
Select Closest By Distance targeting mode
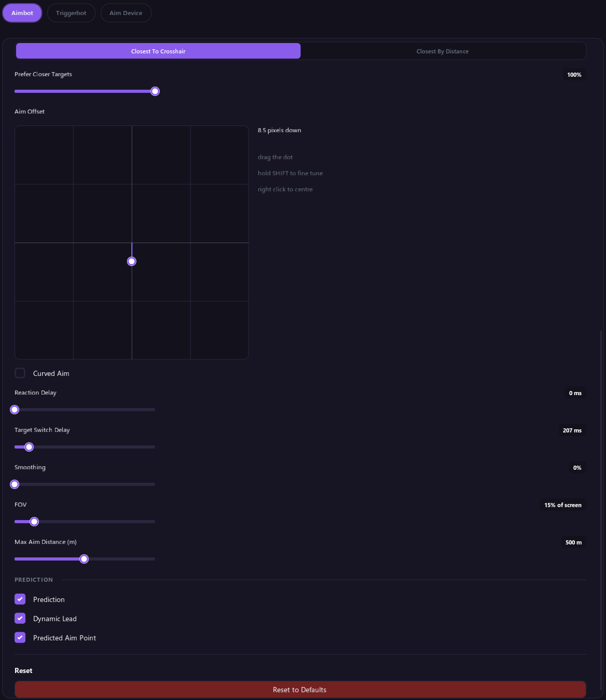443,51
